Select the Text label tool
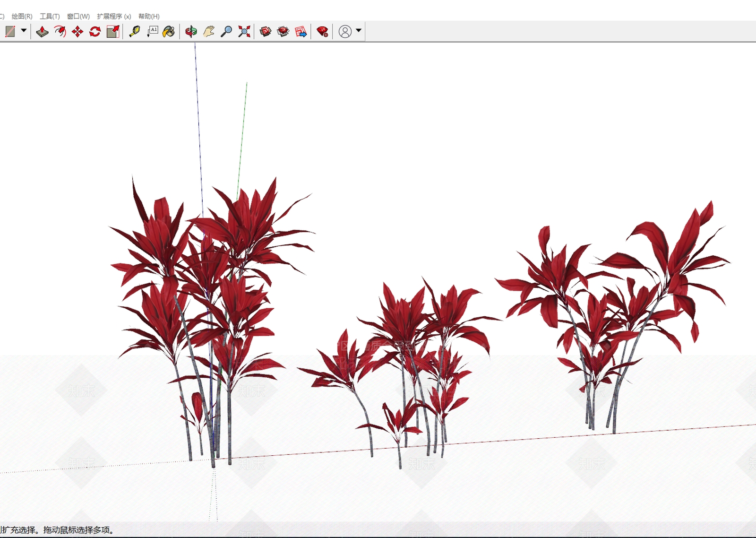 coord(152,32)
